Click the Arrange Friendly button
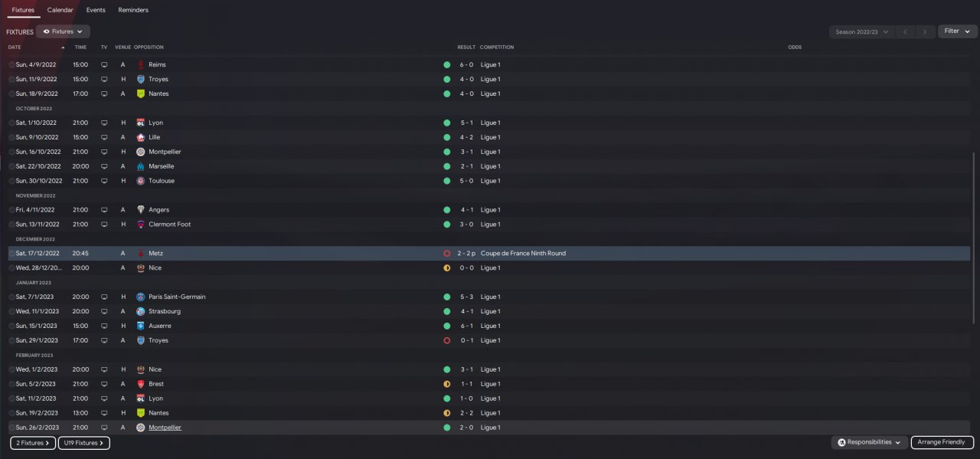The image size is (980, 459). coord(942,442)
